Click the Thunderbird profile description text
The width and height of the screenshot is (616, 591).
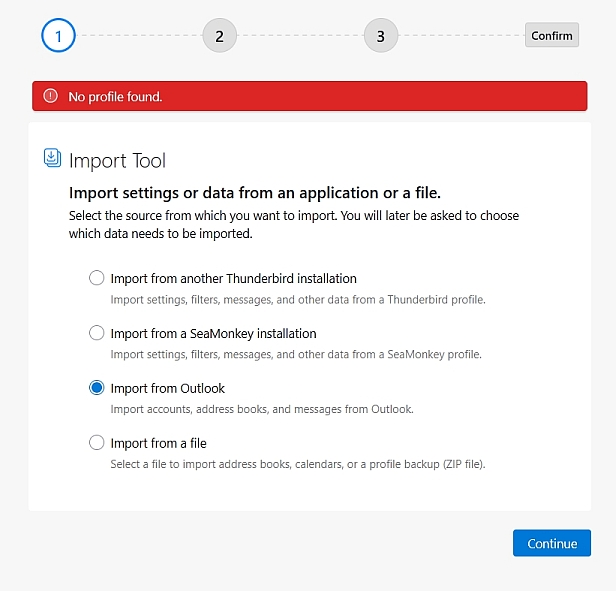point(297,299)
